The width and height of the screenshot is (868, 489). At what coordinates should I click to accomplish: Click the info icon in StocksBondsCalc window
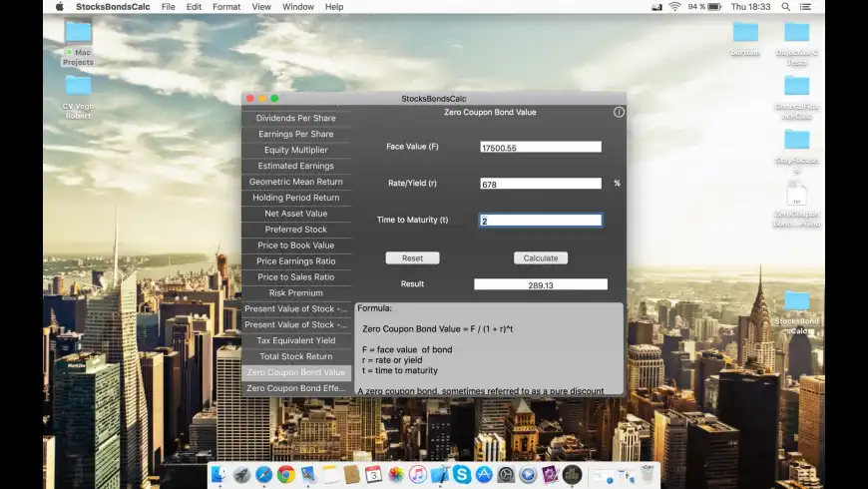point(619,113)
